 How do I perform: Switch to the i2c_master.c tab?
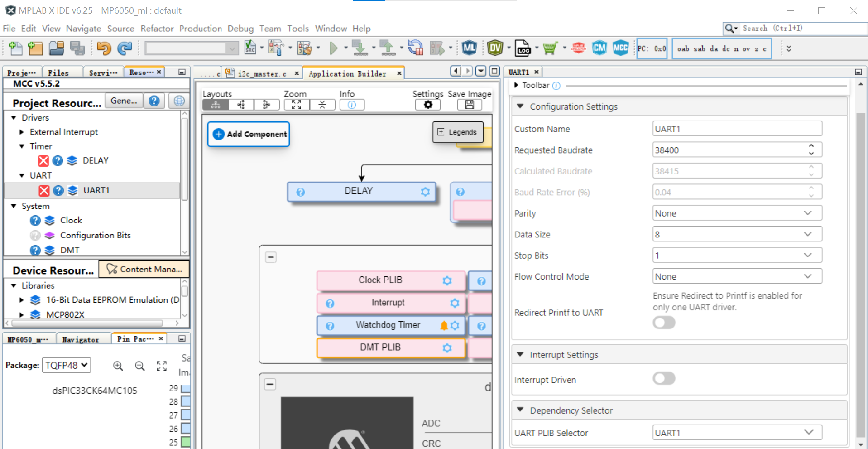coord(263,74)
